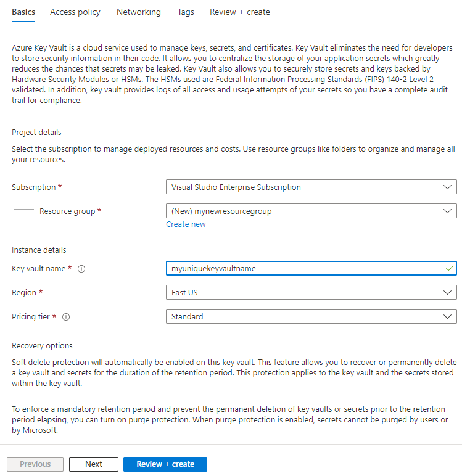Screen dimensions: 462x476
Task: Select the Basics tab
Action: pyautogui.click(x=23, y=12)
